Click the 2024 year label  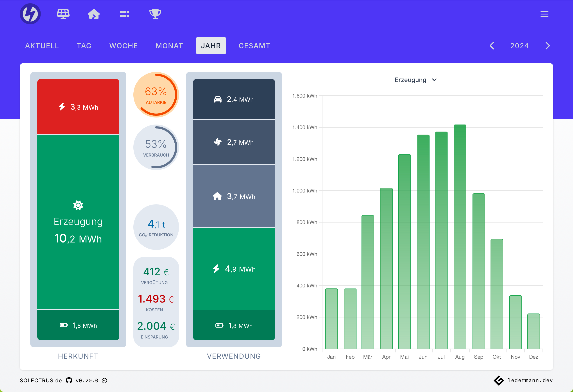click(x=519, y=46)
